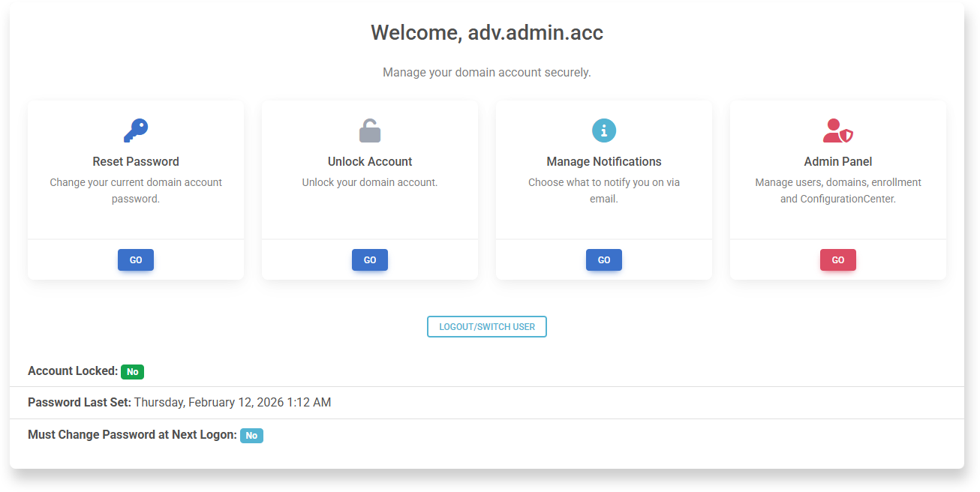980x492 pixels.
Task: Click the Welcome, adv.admin.acc heading
Action: (x=487, y=32)
